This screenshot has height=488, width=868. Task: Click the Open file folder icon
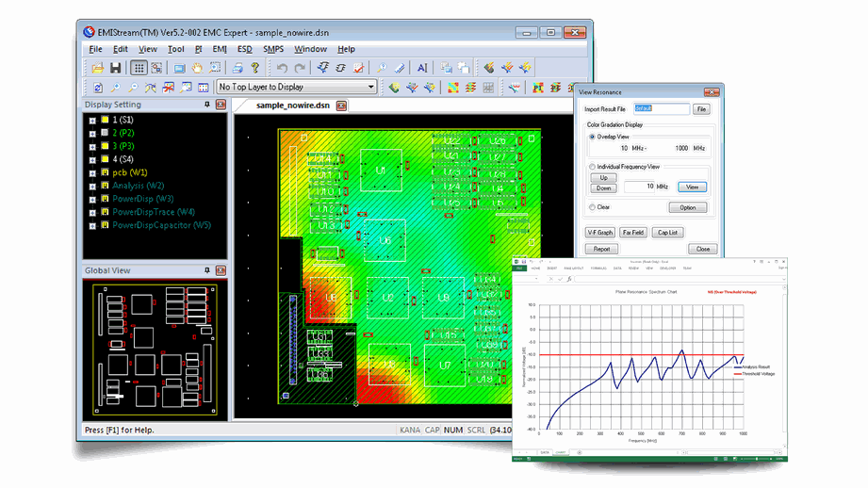pos(98,68)
